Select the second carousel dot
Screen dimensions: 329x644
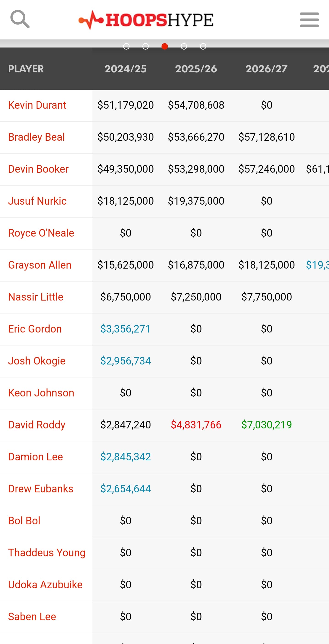(146, 47)
